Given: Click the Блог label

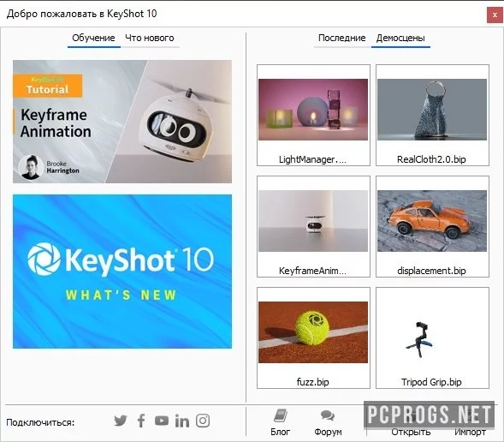Looking at the screenshot, I should [x=281, y=432].
